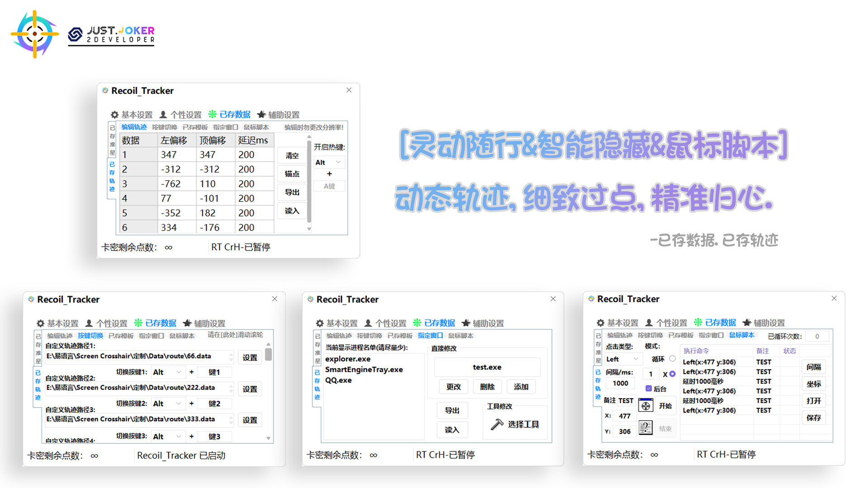Open 辅助设置 via the star icon
Image resolution: width=868 pixels, height=488 pixels.
(x=262, y=114)
